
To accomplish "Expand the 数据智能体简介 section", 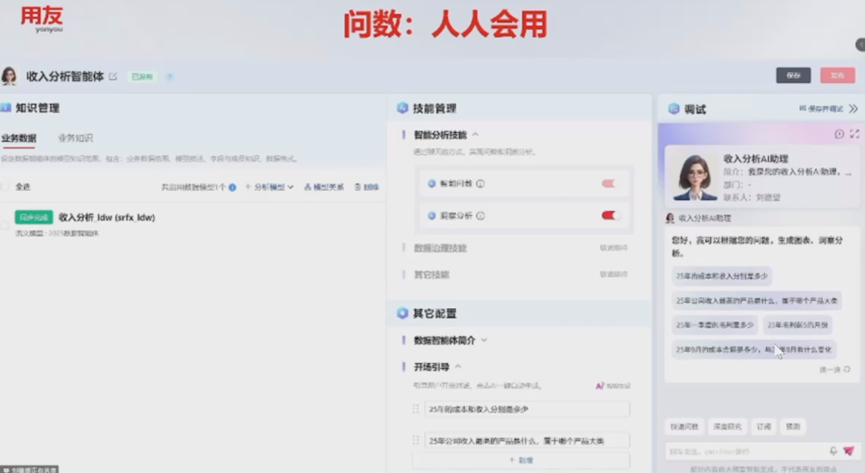I will [x=484, y=340].
